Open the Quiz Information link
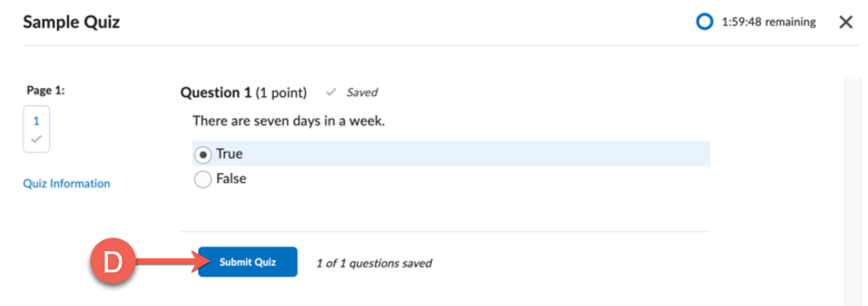The width and height of the screenshot is (868, 306). tap(67, 183)
